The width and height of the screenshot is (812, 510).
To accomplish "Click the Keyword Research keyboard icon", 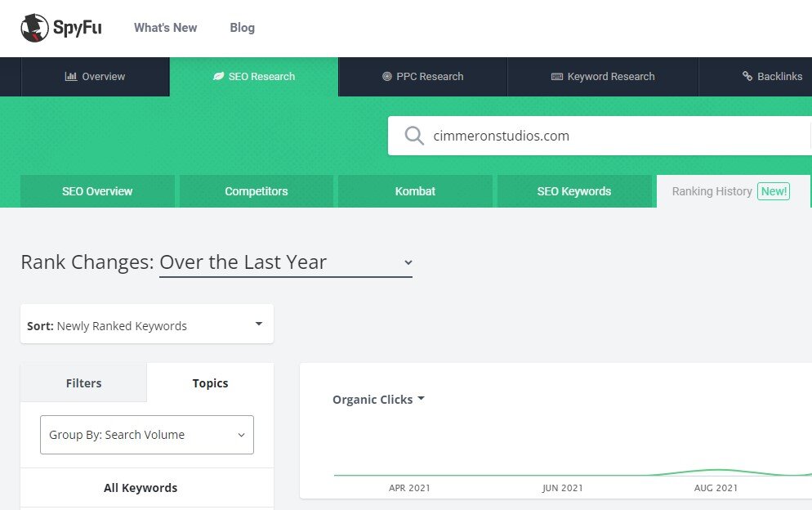I will tap(556, 77).
